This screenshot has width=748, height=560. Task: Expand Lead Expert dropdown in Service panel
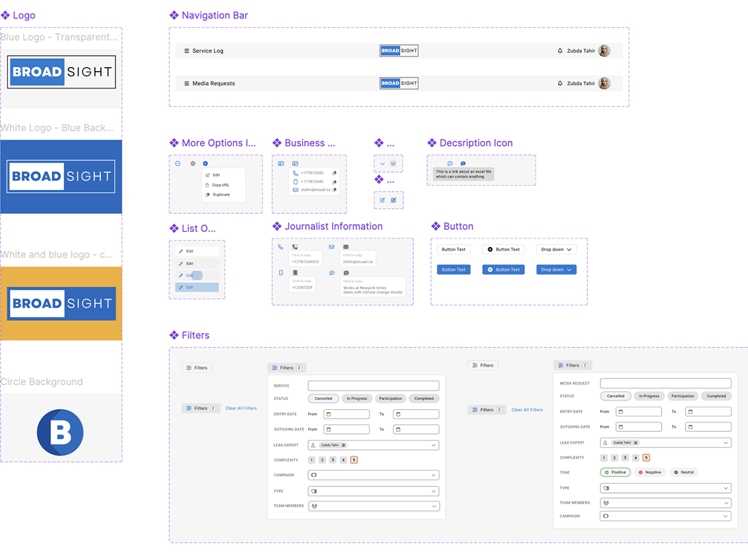[433, 445]
